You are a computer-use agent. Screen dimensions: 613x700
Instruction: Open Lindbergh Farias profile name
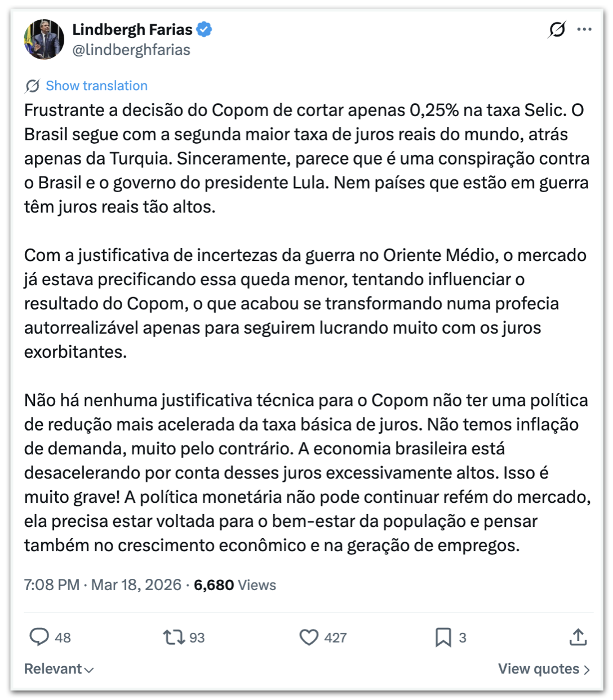132,29
